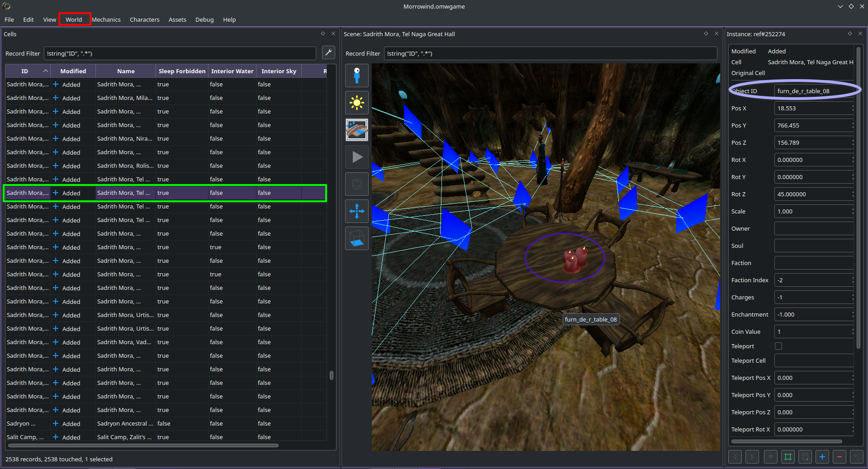Sort by the ID column header
868x469 pixels.
click(x=28, y=71)
